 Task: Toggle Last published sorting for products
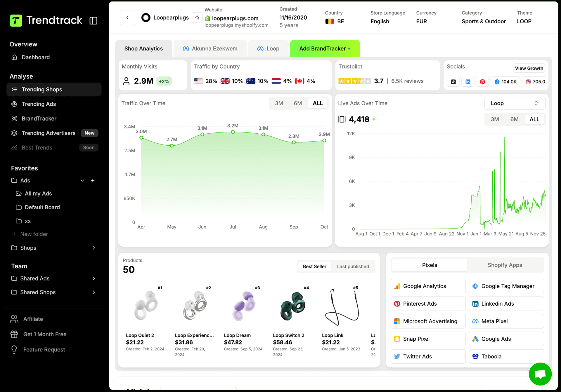tap(353, 266)
